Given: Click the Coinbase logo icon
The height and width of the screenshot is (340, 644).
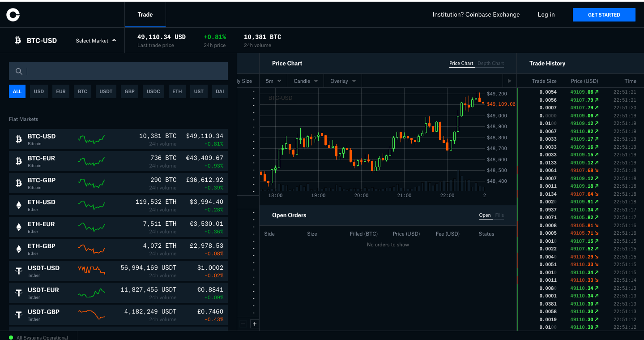Looking at the screenshot, I should point(13,15).
